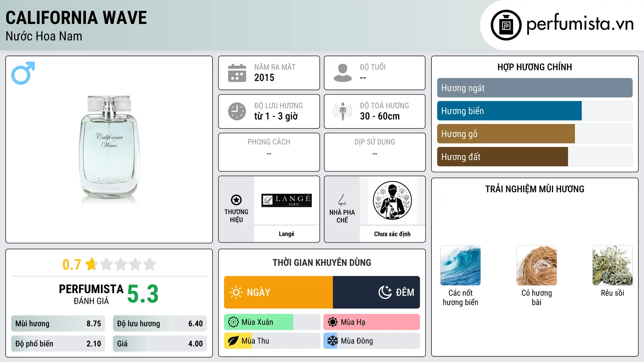Click the Nước Hoa Nam subtitle
The height and width of the screenshot is (362, 644).
(x=44, y=36)
